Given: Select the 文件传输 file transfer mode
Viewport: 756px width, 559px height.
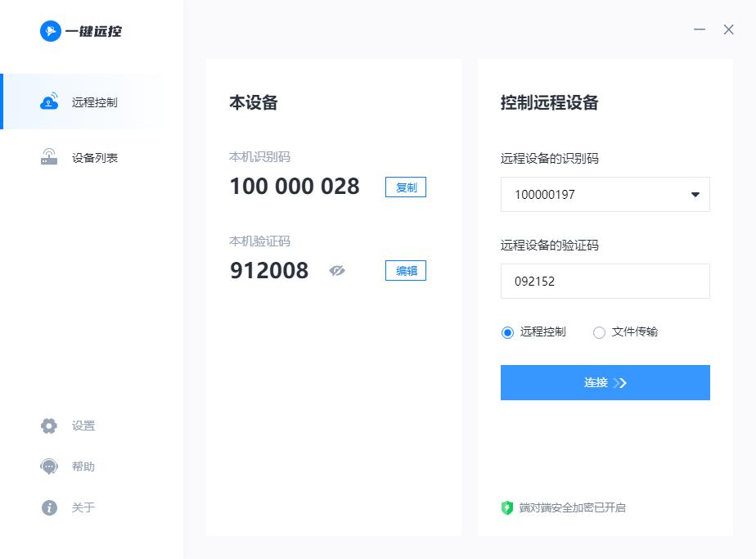Looking at the screenshot, I should [x=599, y=331].
